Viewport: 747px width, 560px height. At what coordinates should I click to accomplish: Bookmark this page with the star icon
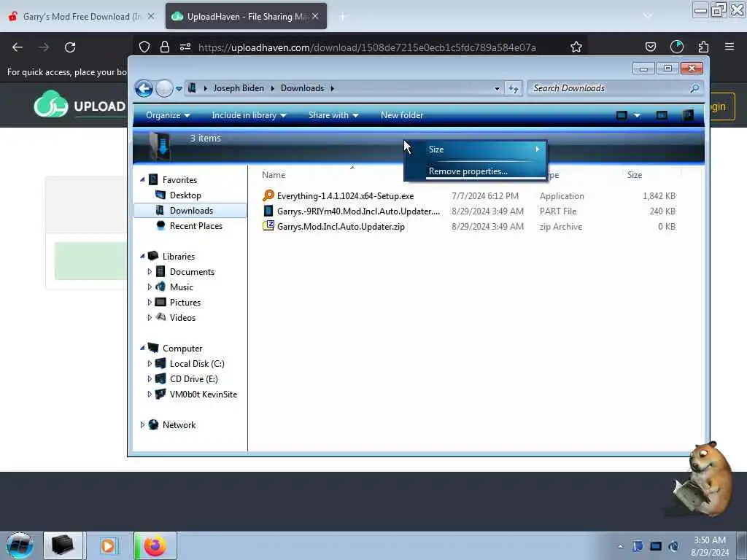[x=576, y=47]
